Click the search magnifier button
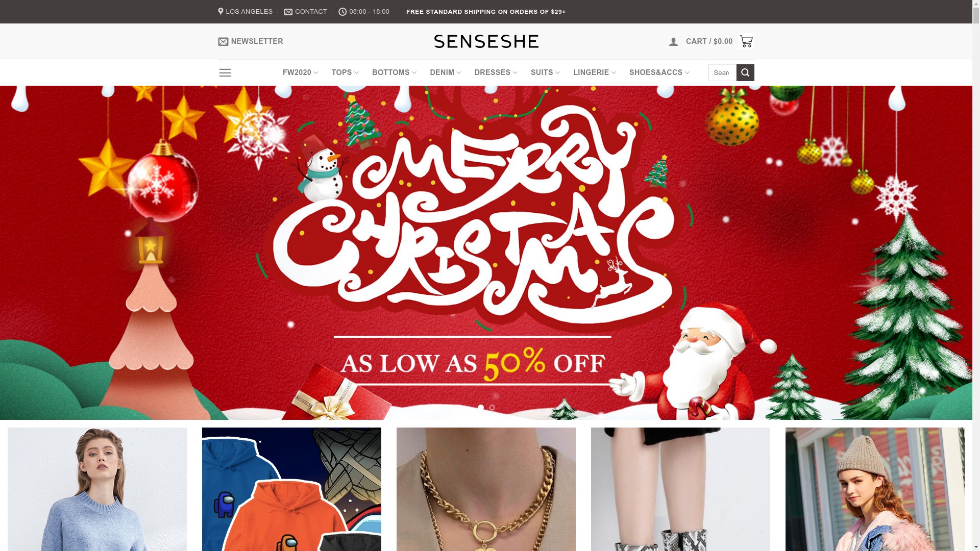The height and width of the screenshot is (551, 980). click(x=745, y=73)
